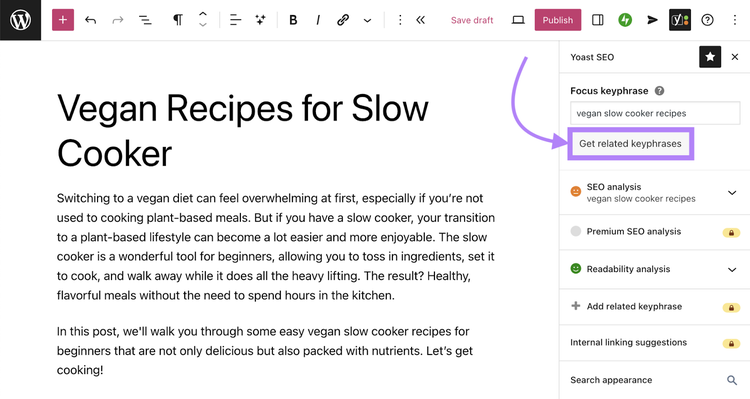The width and height of the screenshot is (750, 399).
Task: Open the locked Premium SEO analysis row
Action: [x=654, y=232]
